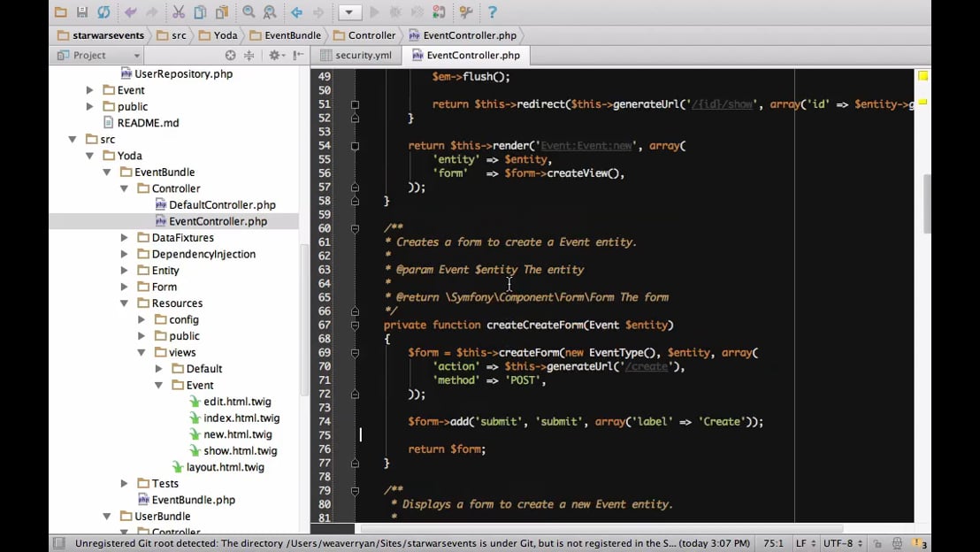Screen dimensions: 980x552
Task: Open Settings via wrench icon
Action: click(465, 11)
